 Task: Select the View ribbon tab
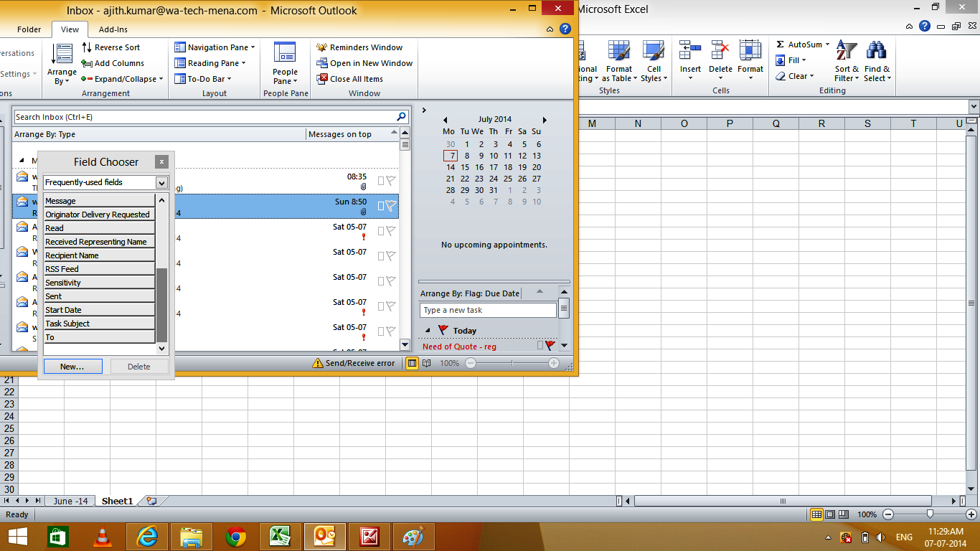pos(70,29)
